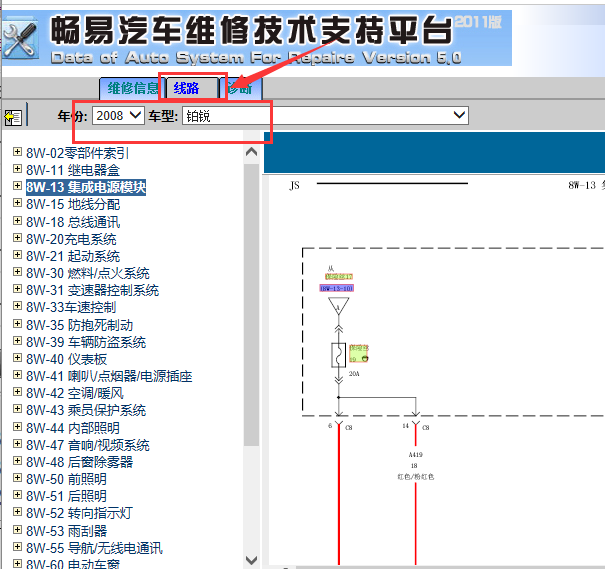
Task: Select 8W-52 转向指示灯 tree item
Action: coord(79,513)
